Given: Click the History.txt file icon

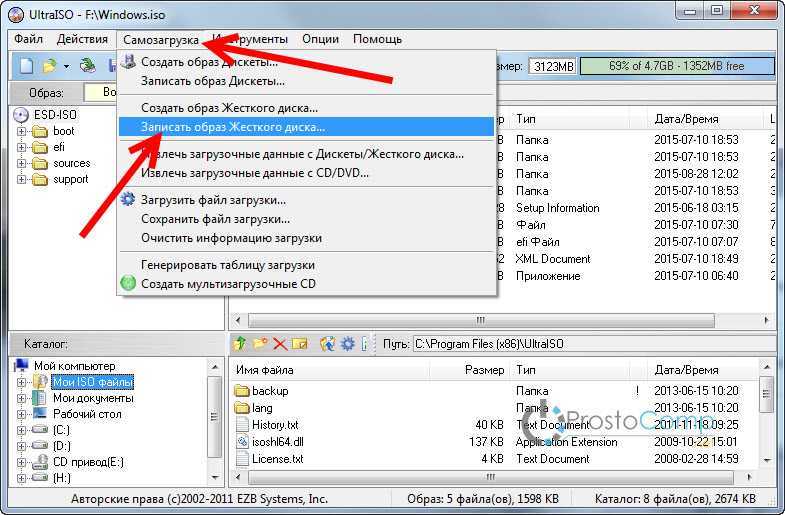Looking at the screenshot, I should (x=242, y=424).
